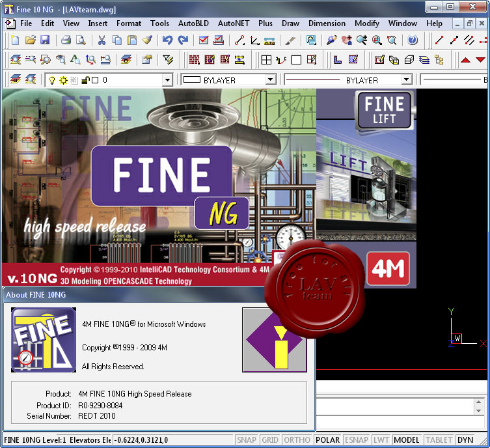Click Serial Number text REDT 2010
The height and width of the screenshot is (448, 490).
coord(97,416)
